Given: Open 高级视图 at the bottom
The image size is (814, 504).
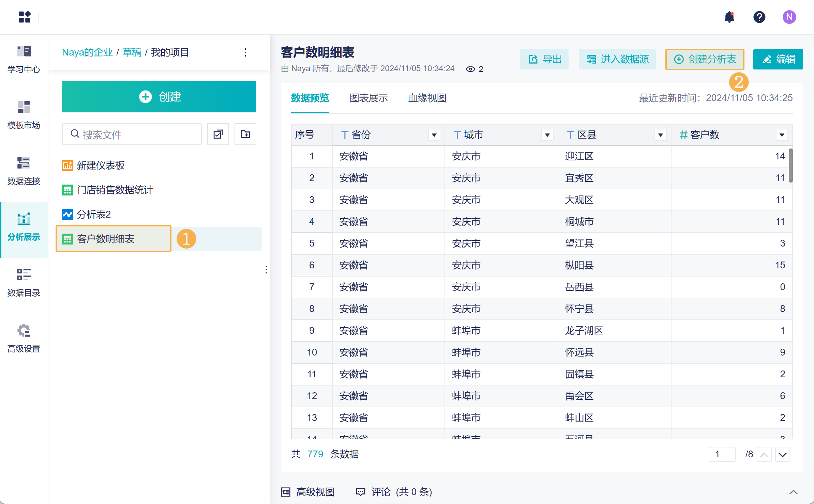Looking at the screenshot, I should tap(308, 492).
